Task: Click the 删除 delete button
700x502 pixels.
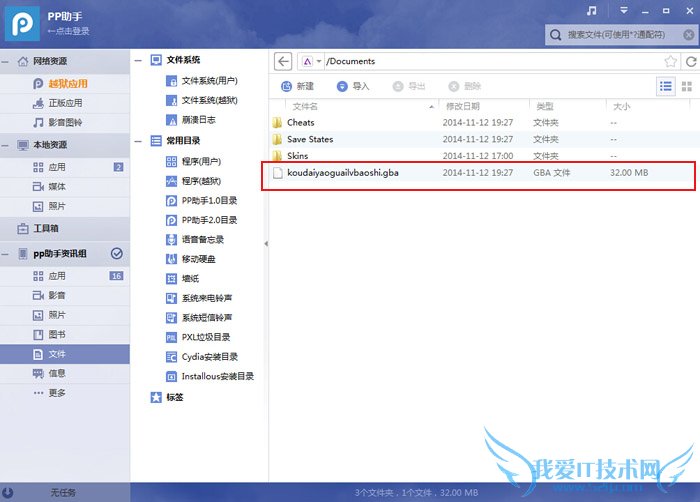Action: (464, 86)
